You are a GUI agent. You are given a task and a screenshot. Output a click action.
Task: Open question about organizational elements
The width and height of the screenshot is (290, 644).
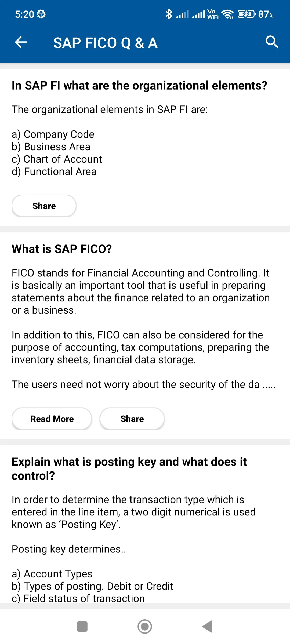[139, 86]
